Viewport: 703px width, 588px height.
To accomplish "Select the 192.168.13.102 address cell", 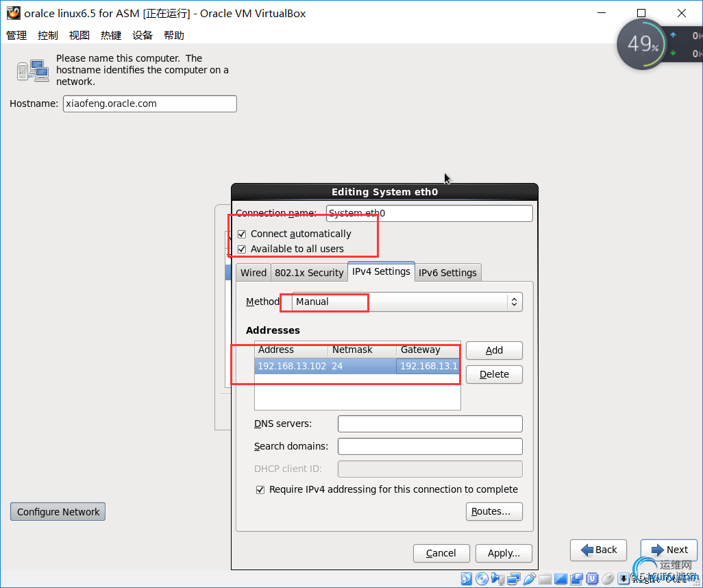I will (292, 366).
